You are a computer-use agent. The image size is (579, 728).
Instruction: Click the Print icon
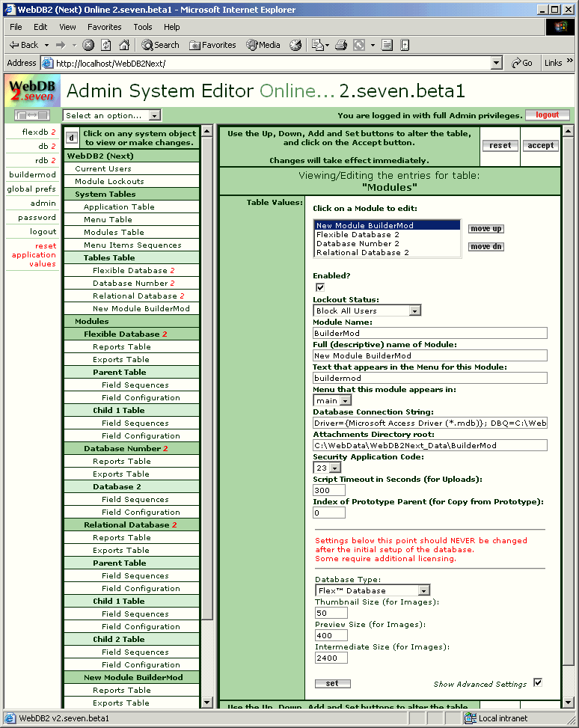(341, 45)
